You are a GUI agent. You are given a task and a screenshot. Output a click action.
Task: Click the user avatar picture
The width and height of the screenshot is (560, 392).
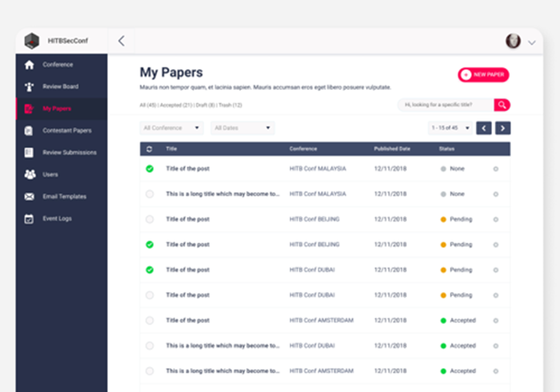(x=513, y=41)
